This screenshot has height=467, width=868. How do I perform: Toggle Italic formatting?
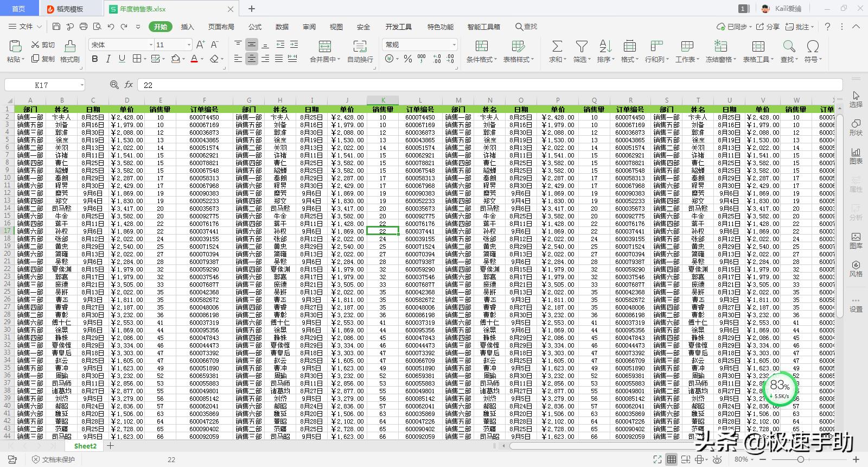[x=108, y=59]
